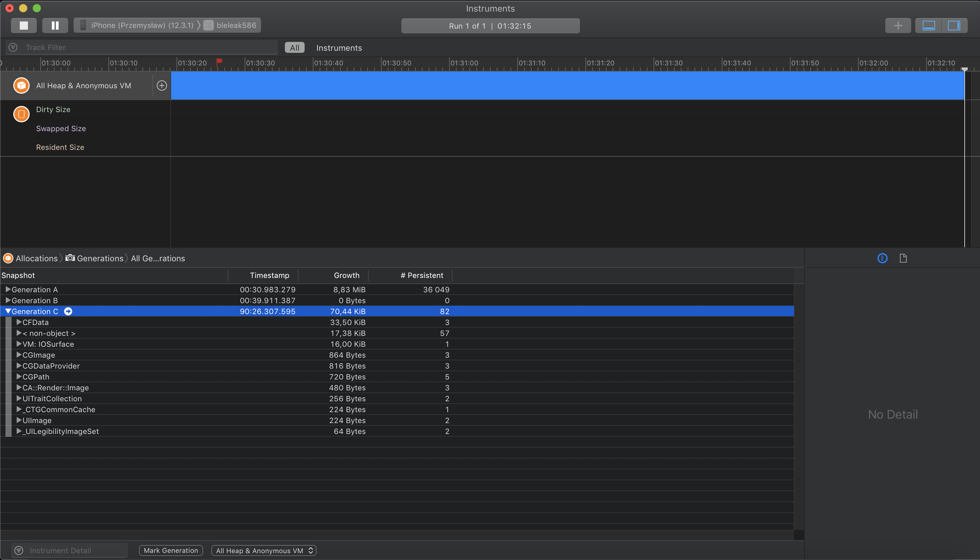Enable the All tracks filter
The image size is (980, 560).
point(294,47)
